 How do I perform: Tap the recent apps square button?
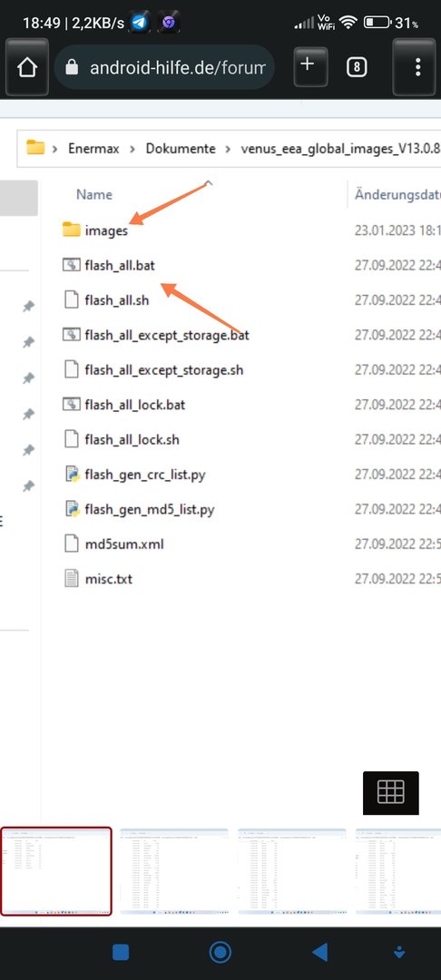[121, 952]
